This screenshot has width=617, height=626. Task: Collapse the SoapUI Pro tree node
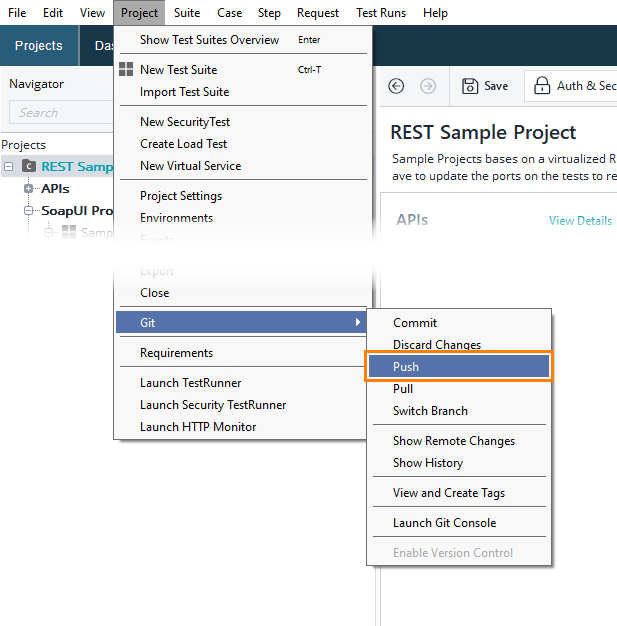(28, 210)
